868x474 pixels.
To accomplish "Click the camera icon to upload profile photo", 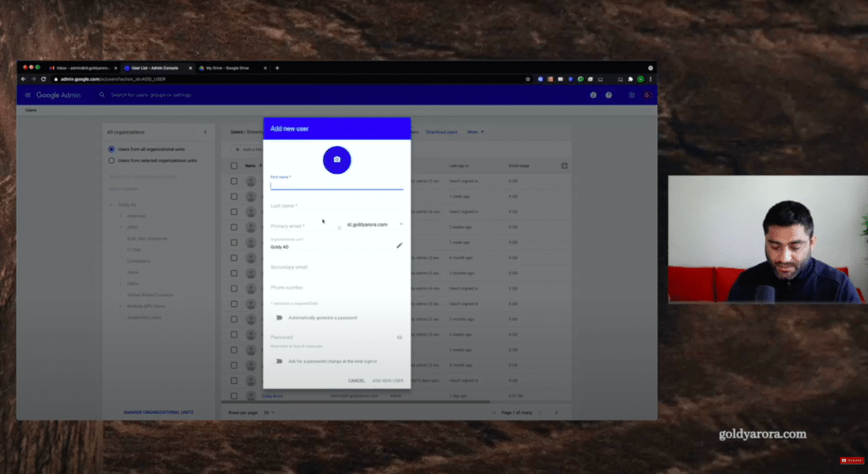I will 336,159.
